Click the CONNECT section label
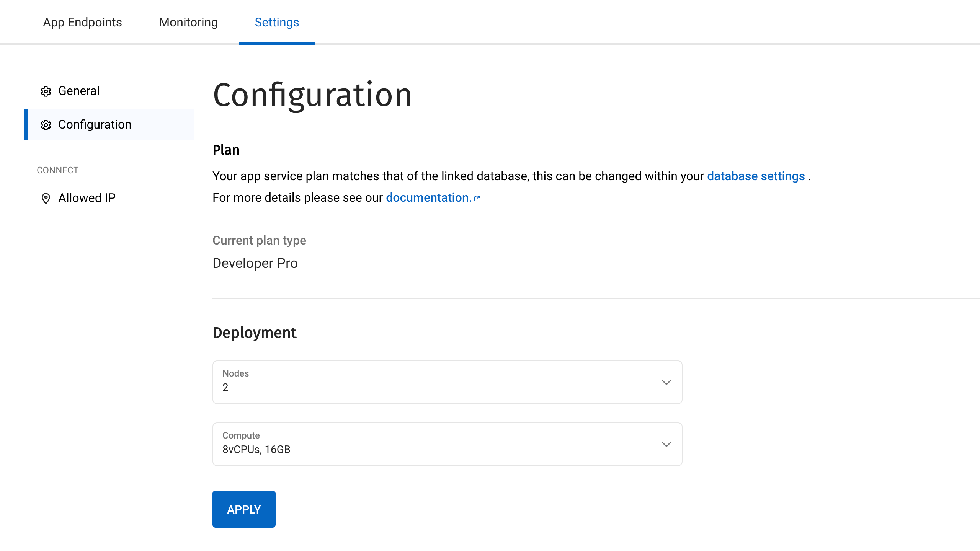 pyautogui.click(x=57, y=170)
